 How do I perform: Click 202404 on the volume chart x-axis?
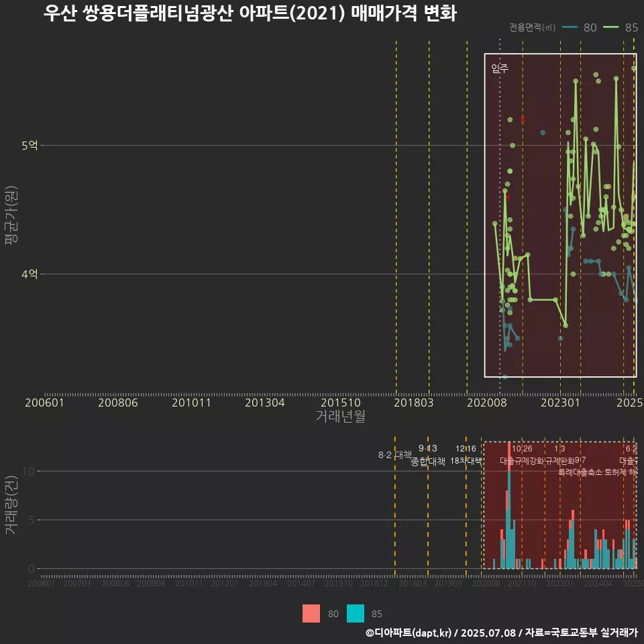coord(598,583)
